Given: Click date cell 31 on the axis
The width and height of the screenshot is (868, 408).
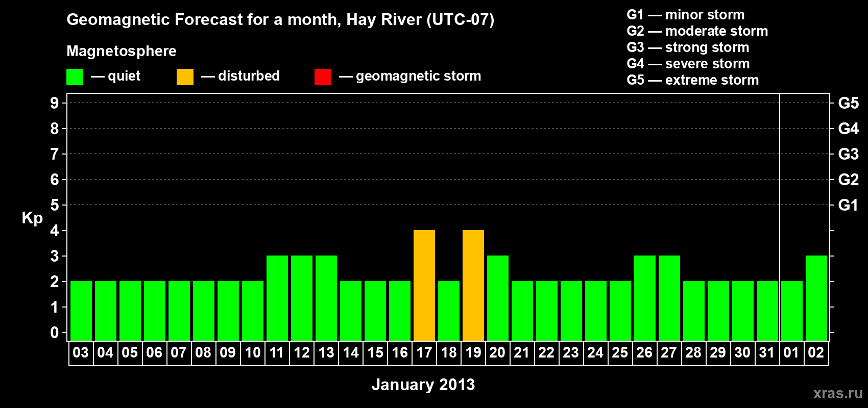Looking at the screenshot, I should coord(767,353).
